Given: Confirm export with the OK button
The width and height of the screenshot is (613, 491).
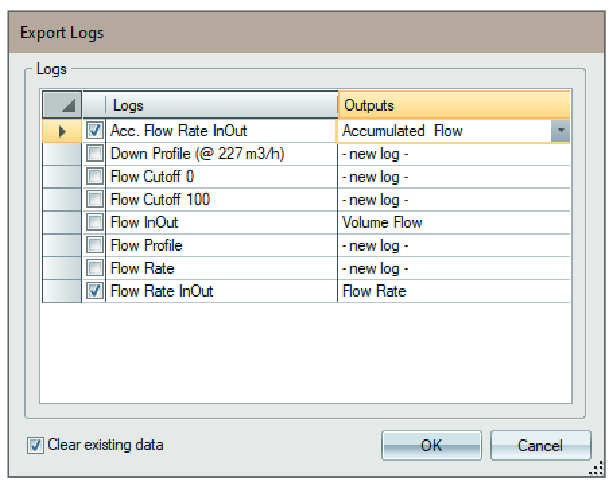Looking at the screenshot, I should point(431,445).
